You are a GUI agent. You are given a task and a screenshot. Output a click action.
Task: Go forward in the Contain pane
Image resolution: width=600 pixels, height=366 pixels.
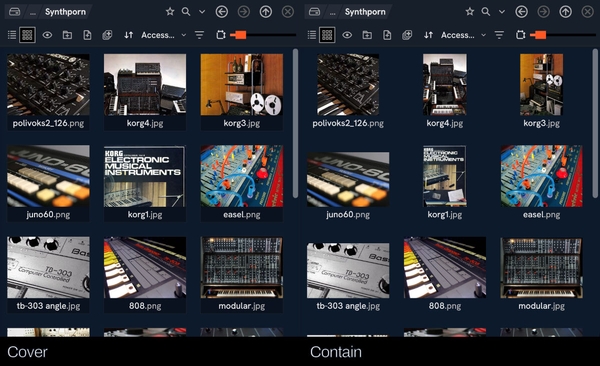click(543, 12)
